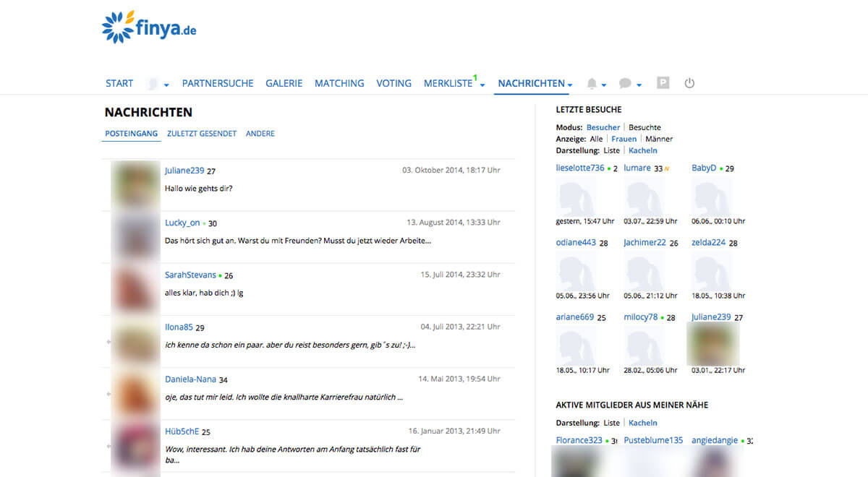Open the chat speech bubble icon
Screen dimensions: 868x477
point(626,84)
